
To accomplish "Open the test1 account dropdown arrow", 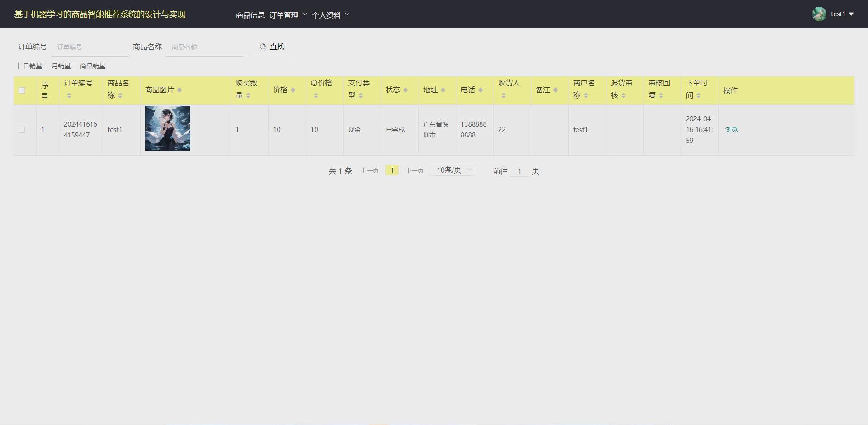I will 851,14.
